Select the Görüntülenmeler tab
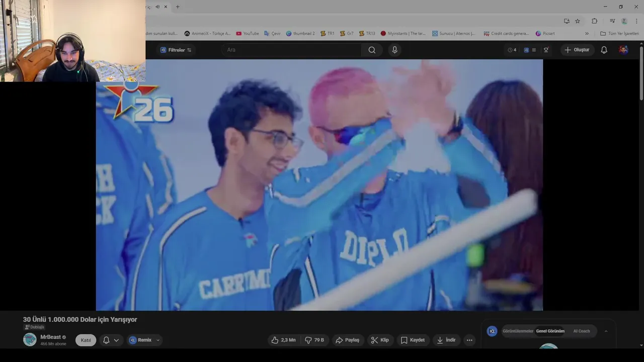644x362 pixels. click(518, 331)
